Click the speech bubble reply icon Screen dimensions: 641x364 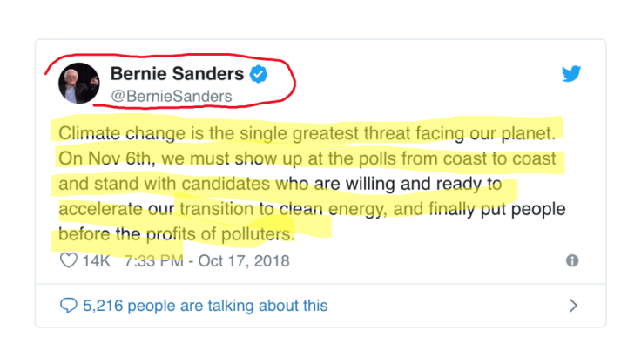click(69, 306)
